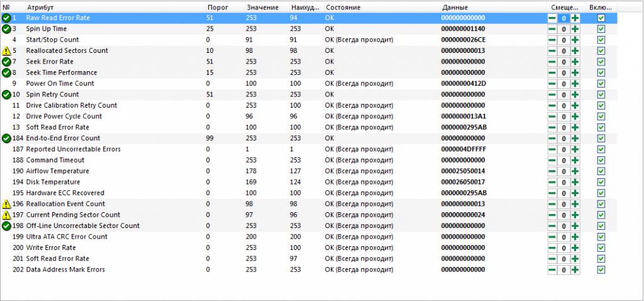Toggle the checkbox for Power On Time Count
This screenshot has width=644, height=301.
[x=601, y=84]
